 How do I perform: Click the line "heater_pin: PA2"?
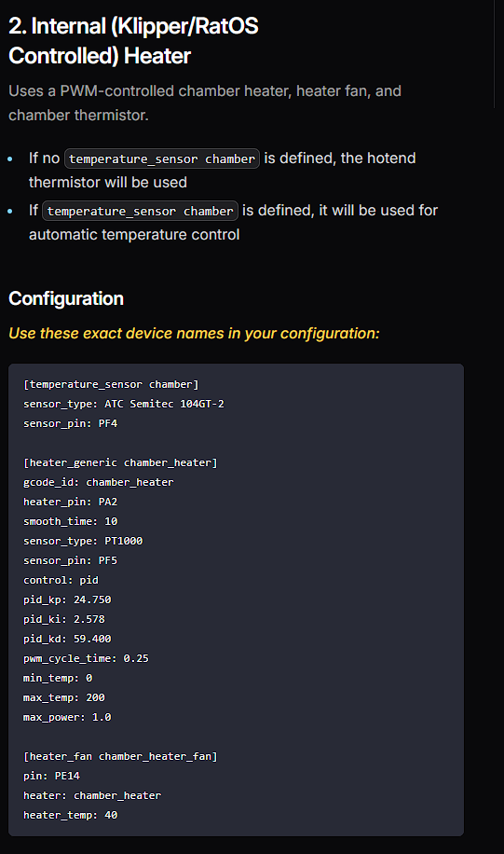[x=70, y=503]
